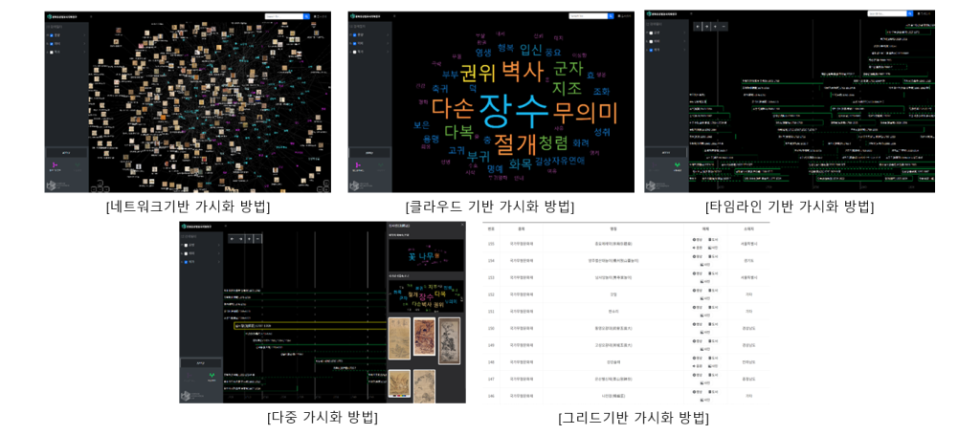Screen dimensions: 980x435
Task: Click the minus zoom button in timeline view toolbar
Action: click(724, 27)
